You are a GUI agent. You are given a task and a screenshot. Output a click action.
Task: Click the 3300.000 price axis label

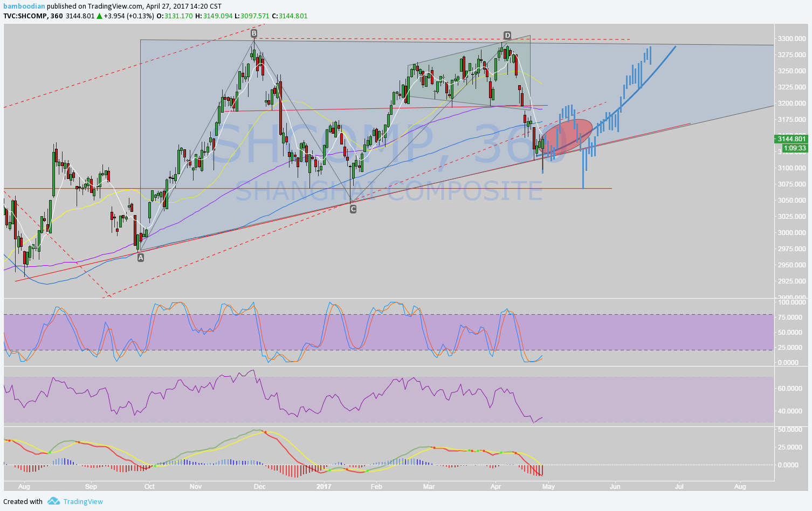coord(792,39)
